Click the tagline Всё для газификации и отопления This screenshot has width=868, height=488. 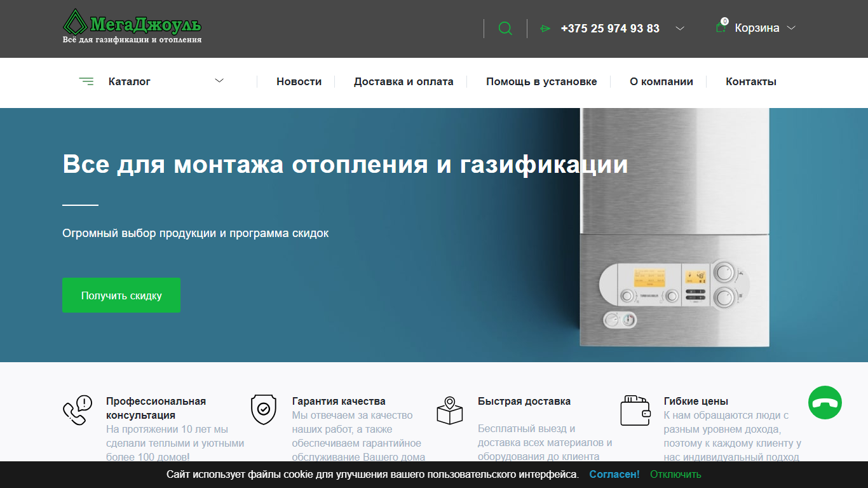pyautogui.click(x=132, y=39)
